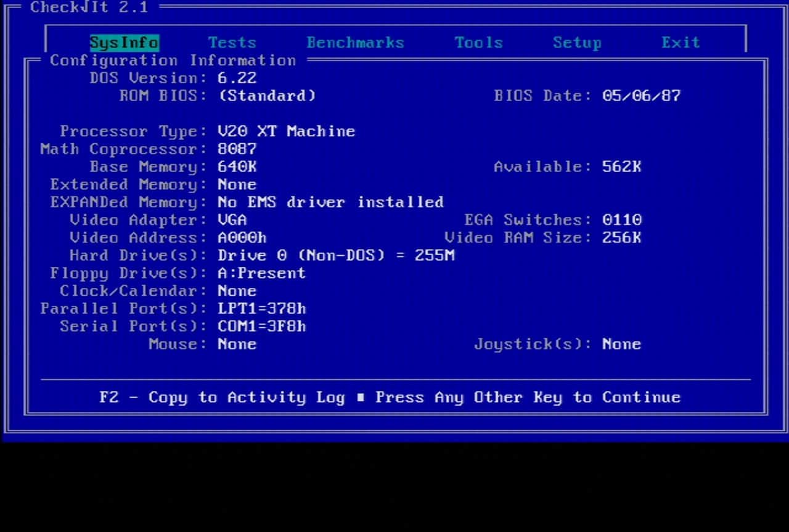Click the Hard Drive(s) label

pos(138,256)
